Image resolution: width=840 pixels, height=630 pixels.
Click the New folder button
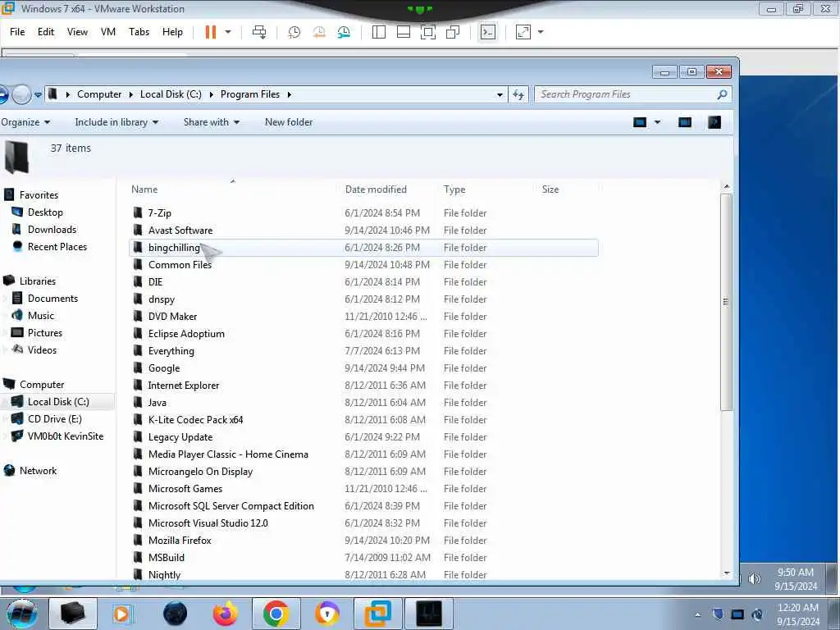click(x=289, y=122)
